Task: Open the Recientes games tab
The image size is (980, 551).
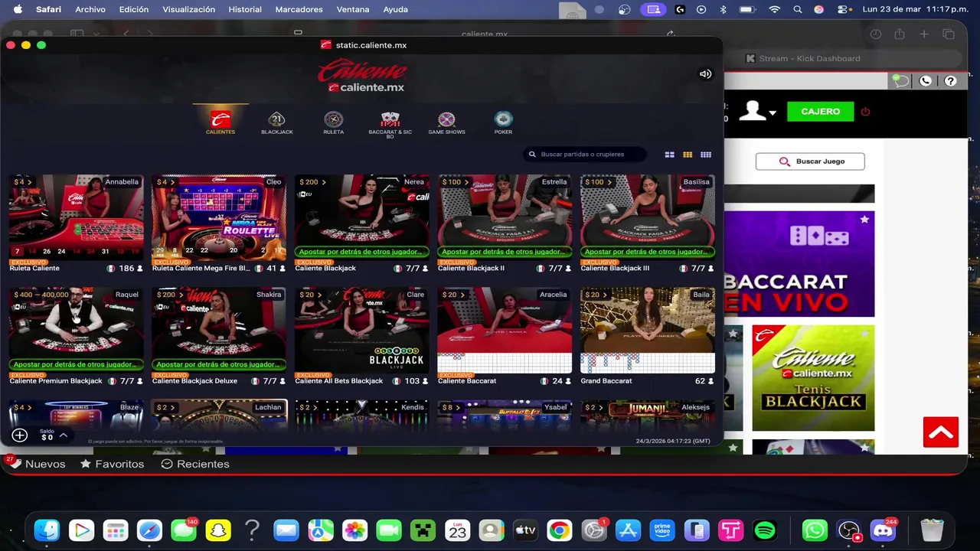Action: tap(195, 464)
